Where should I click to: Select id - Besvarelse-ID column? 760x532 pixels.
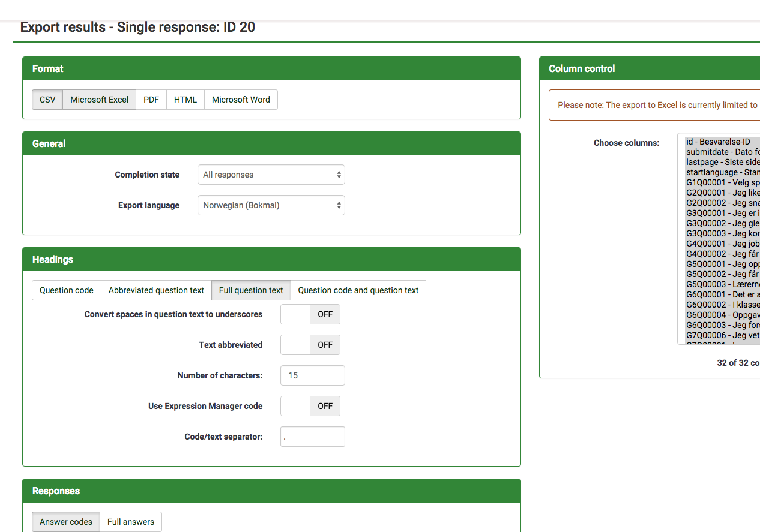click(718, 142)
